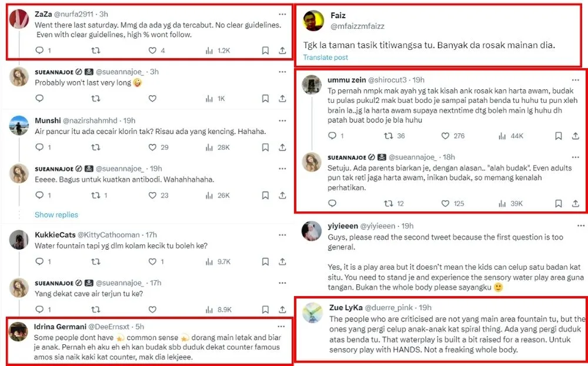The height and width of the screenshot is (366, 588).
Task: Retweet Munshi's klorin tweet
Action: pos(96,147)
